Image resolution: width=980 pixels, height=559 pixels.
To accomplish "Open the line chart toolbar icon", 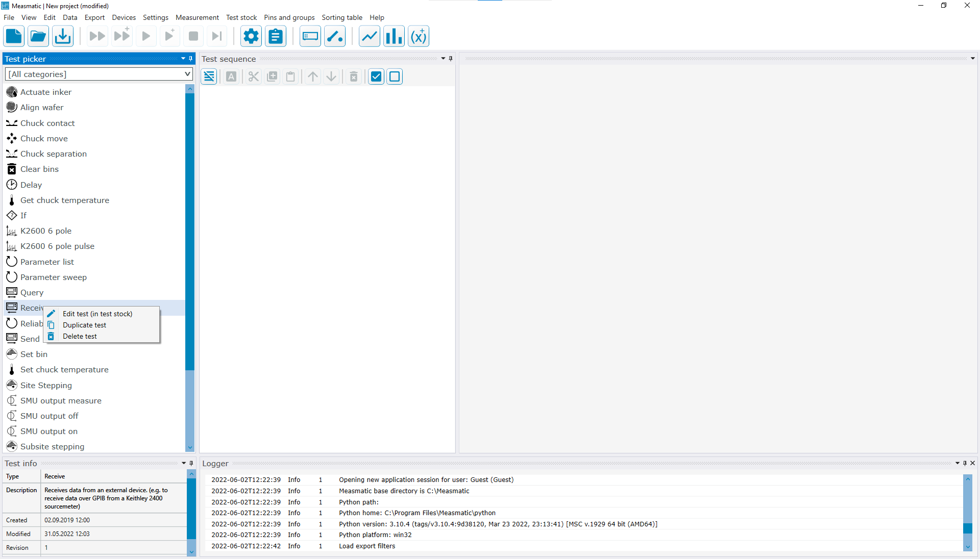I will coord(370,36).
